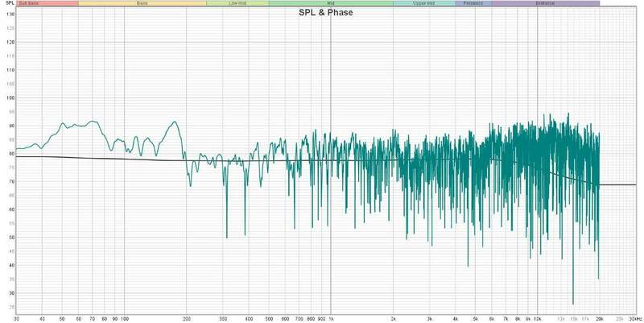Click the 1k frequency axis label
The height and width of the screenshot is (323, 644).
pos(331,319)
